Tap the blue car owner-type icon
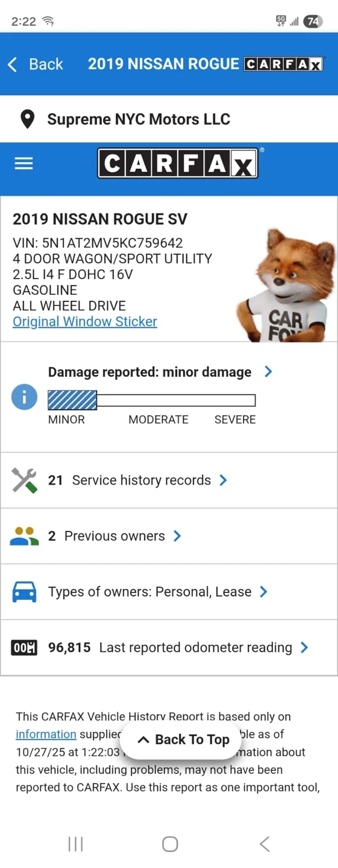The width and height of the screenshot is (338, 868). [x=25, y=592]
